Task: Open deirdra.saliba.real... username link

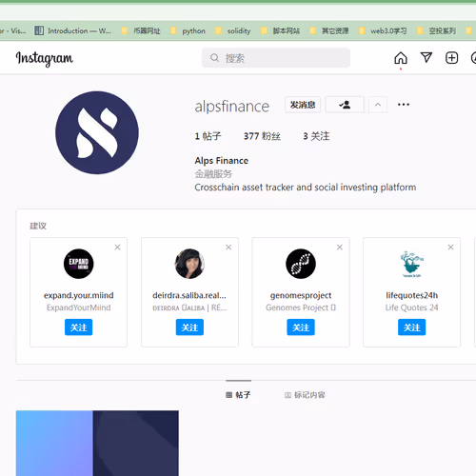Action: pyautogui.click(x=189, y=295)
